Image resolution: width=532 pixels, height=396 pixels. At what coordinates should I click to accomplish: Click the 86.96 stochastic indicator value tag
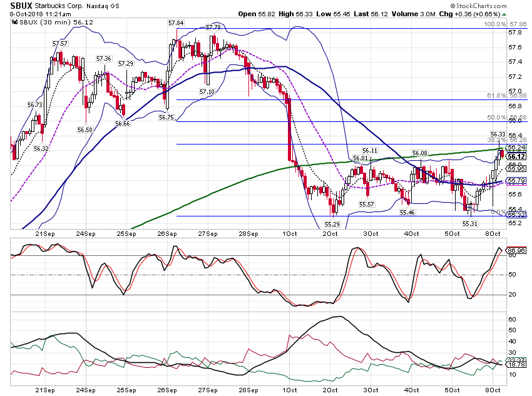tap(517, 251)
